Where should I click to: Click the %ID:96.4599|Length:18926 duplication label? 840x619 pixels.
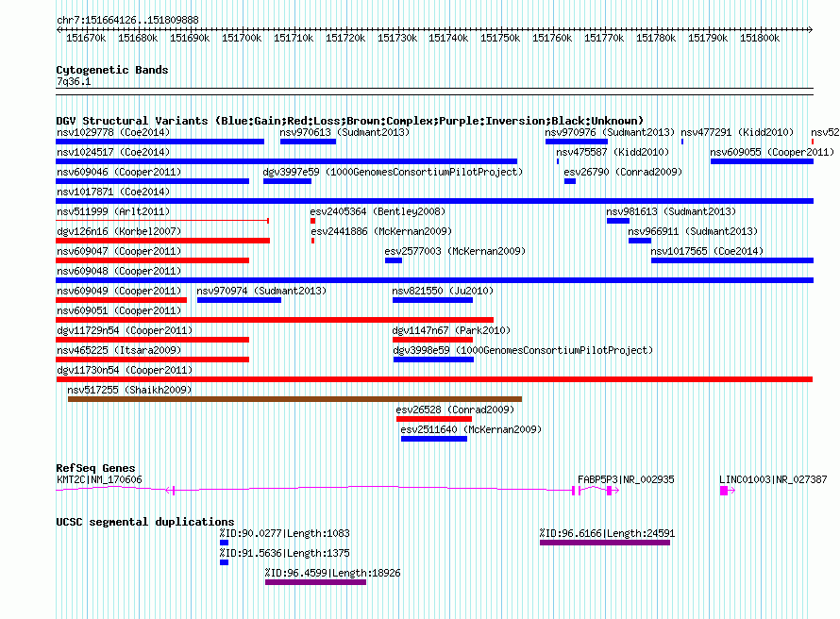point(332,573)
